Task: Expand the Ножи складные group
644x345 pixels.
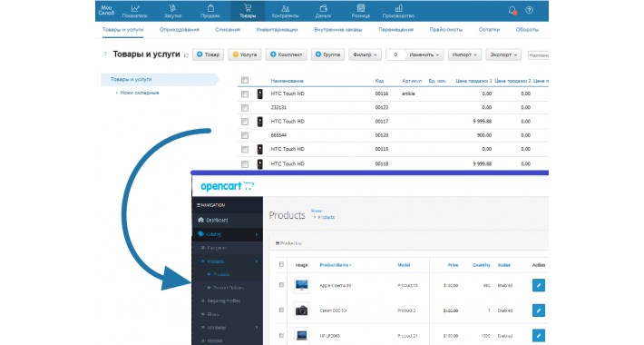Action: click(x=117, y=93)
